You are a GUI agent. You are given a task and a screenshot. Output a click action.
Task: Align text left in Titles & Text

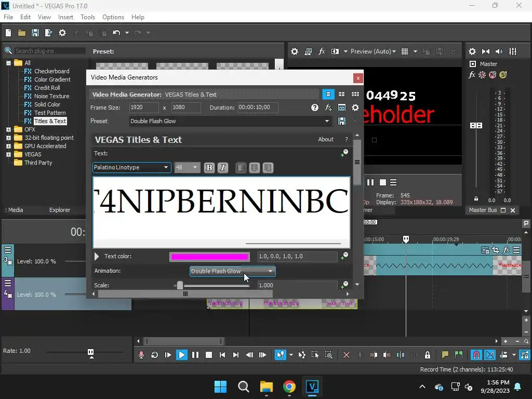241,168
